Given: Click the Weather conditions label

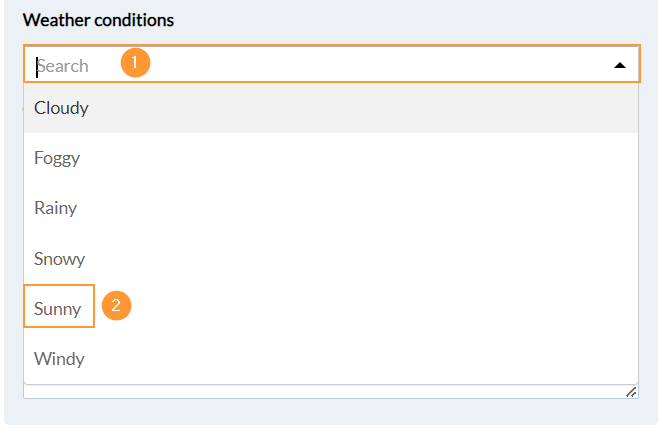Looking at the screenshot, I should (98, 20).
